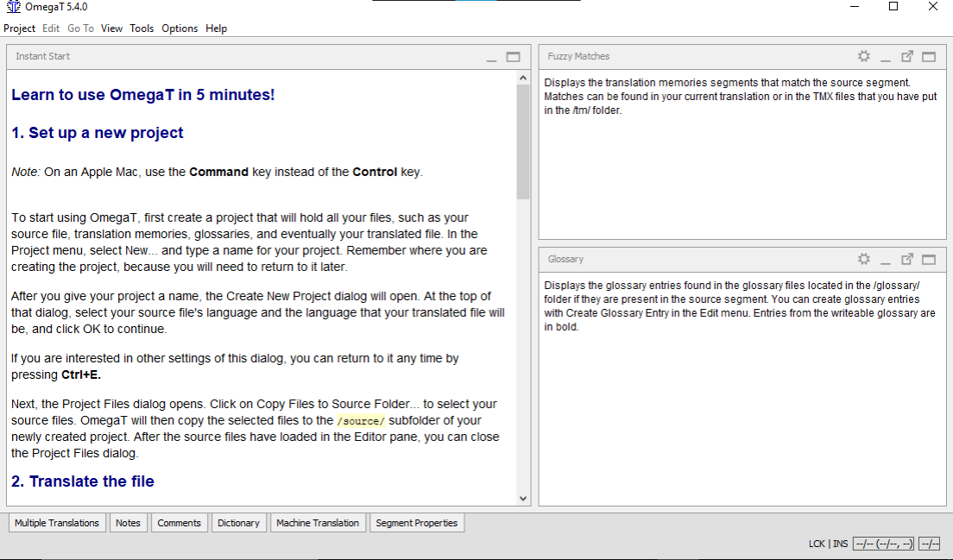Show the Multiple Translations pane
The image size is (953, 560).
(57, 523)
